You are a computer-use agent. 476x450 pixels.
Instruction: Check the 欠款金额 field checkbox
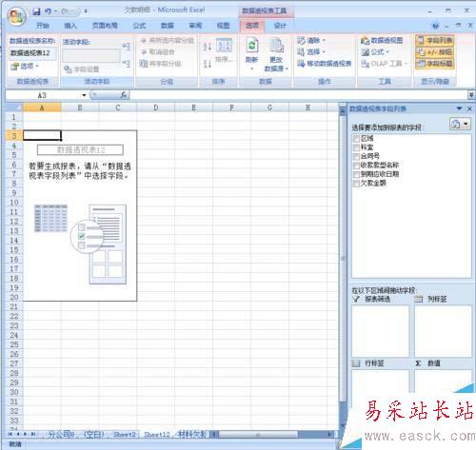pos(356,183)
